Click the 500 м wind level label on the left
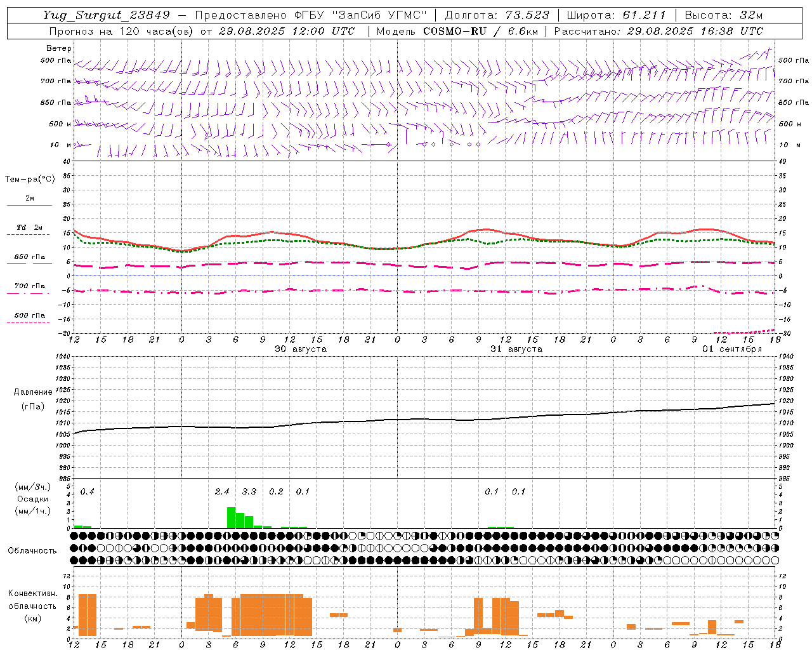812x650 pixels. pos(60,124)
